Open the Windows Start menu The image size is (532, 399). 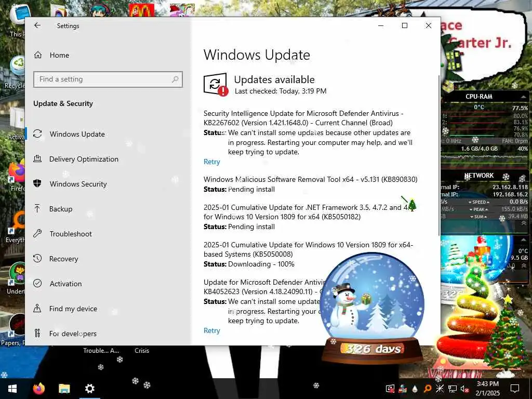(x=12, y=389)
